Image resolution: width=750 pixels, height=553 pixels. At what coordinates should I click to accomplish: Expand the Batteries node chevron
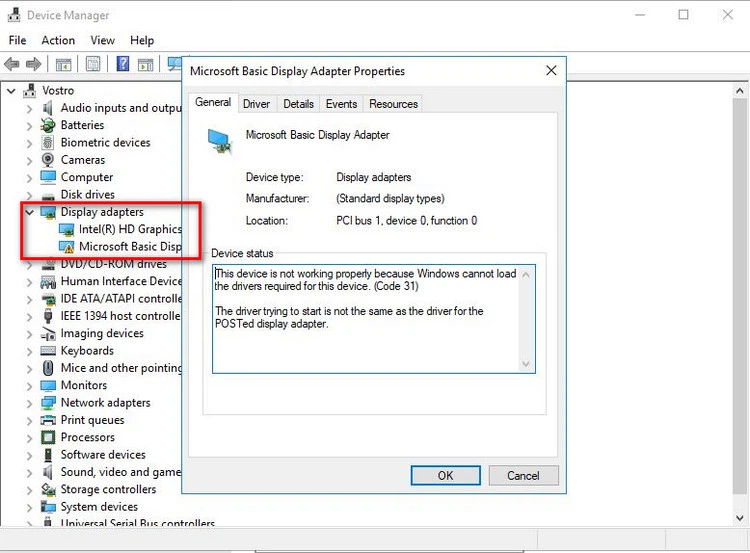click(x=30, y=126)
